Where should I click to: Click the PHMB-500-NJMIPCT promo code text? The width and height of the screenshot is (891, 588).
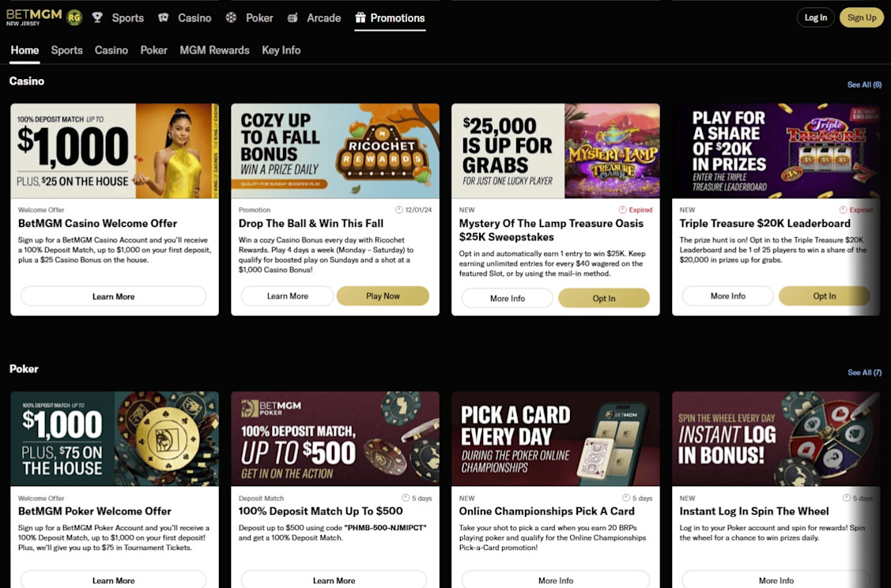point(385,528)
